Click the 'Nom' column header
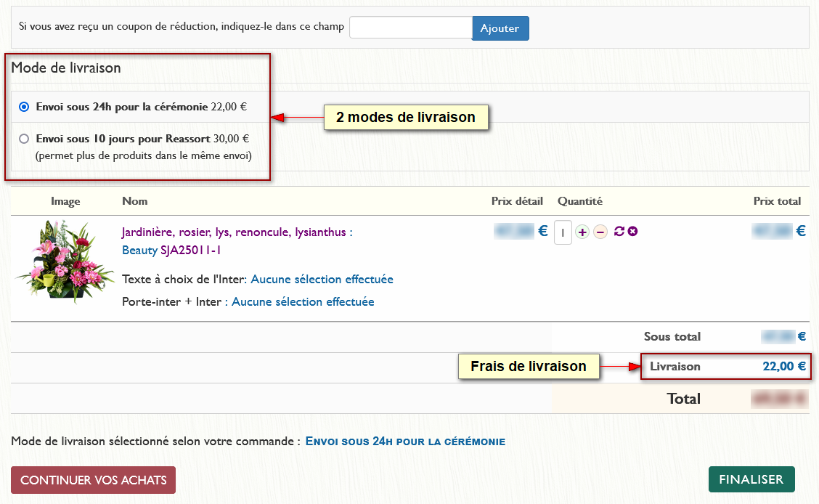The height and width of the screenshot is (504, 819). 134,201
